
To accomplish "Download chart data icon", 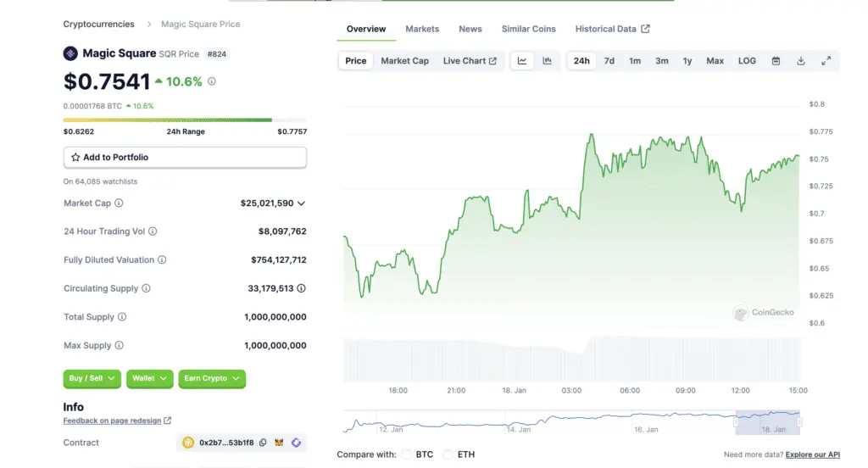I will point(801,61).
